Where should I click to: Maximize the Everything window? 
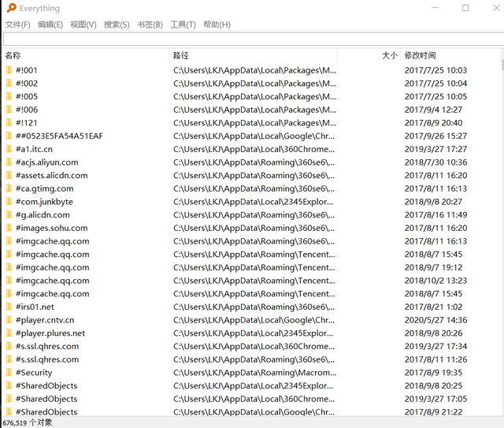coord(465,8)
